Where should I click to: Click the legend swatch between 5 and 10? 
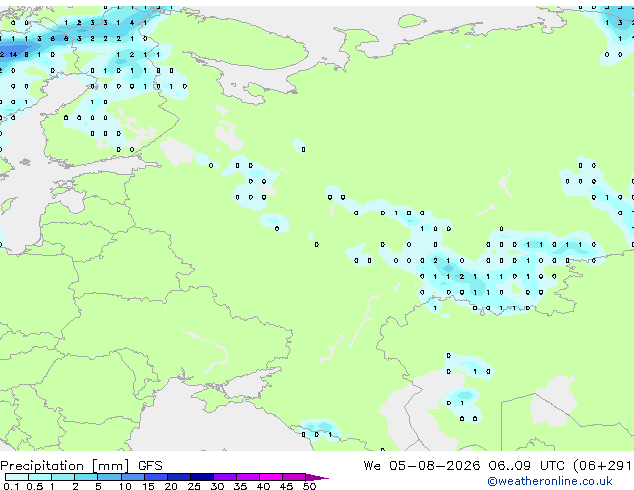click(x=109, y=477)
